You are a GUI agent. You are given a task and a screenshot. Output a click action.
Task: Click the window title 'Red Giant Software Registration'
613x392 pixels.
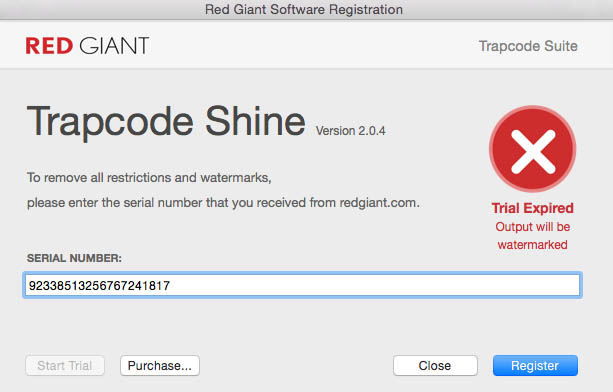(x=304, y=9)
